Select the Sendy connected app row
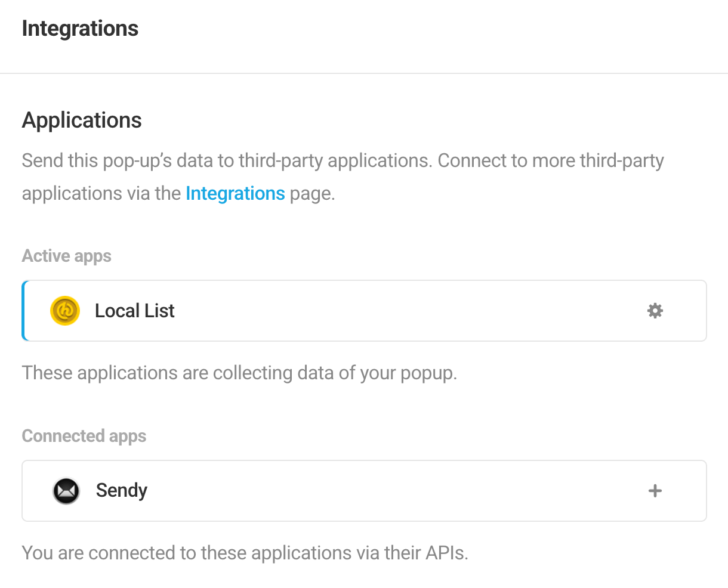The image size is (728, 588). tap(364, 491)
